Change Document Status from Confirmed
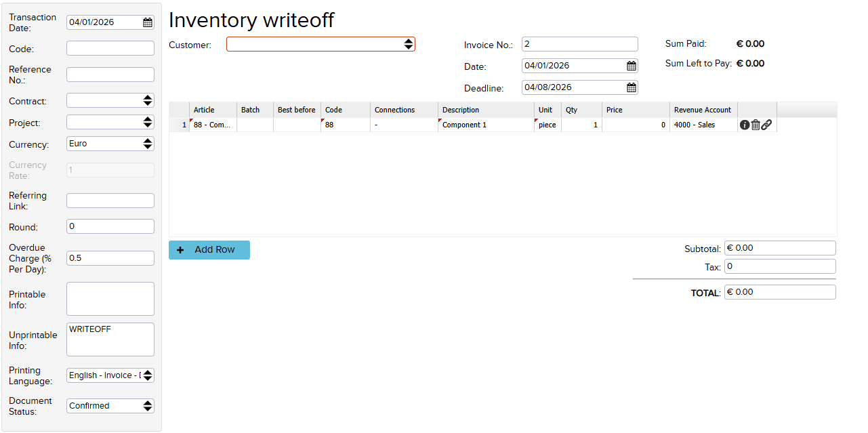This screenshot has width=868, height=433. pos(148,406)
